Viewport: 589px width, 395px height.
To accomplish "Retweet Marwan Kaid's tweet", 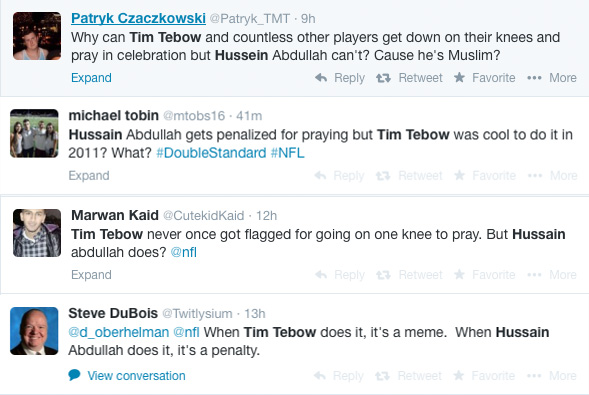I will [409, 275].
